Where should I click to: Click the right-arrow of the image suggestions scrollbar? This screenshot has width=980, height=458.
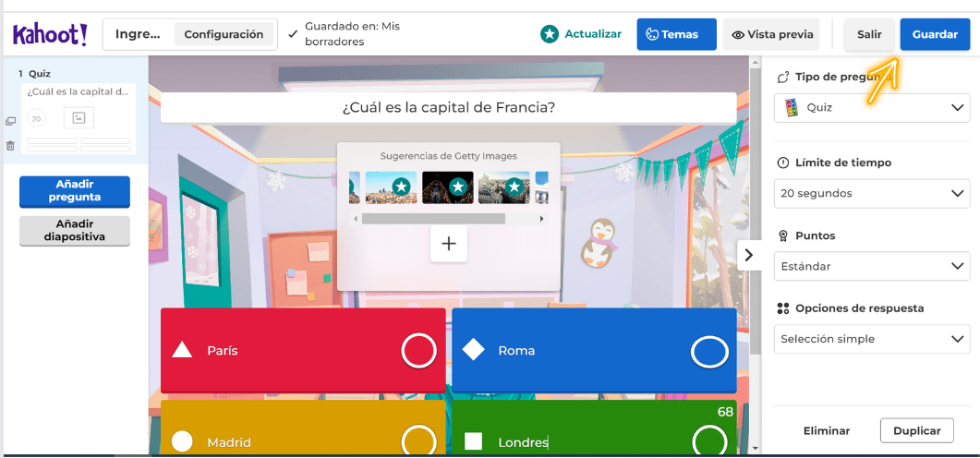(x=541, y=219)
